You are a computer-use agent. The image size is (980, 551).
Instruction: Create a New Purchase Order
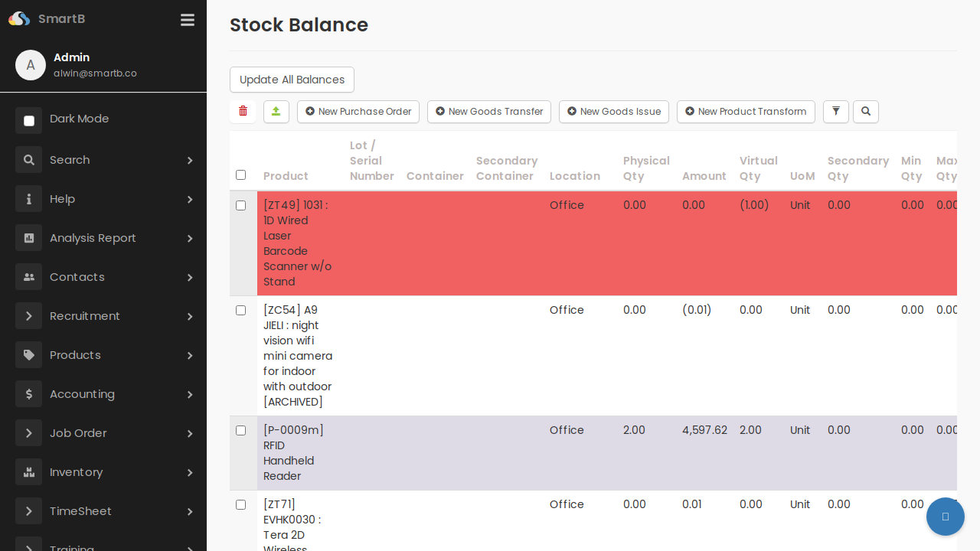tap(358, 112)
